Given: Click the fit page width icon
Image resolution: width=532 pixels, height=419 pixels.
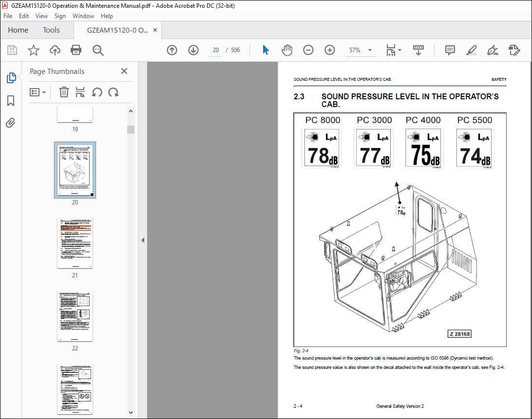Looking at the screenshot, I should (x=391, y=50).
